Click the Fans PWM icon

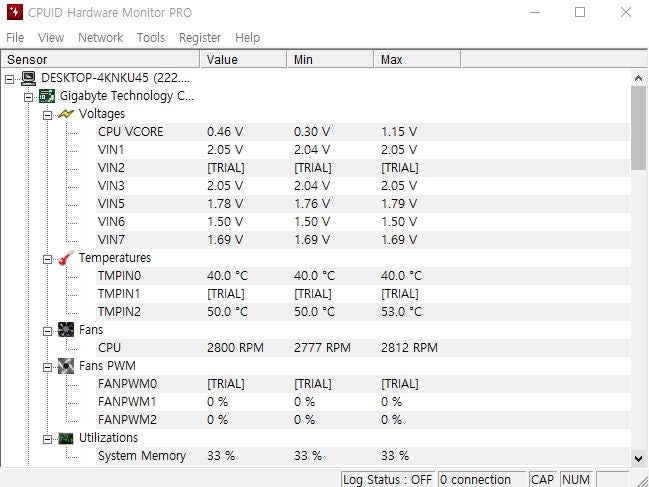(66, 366)
